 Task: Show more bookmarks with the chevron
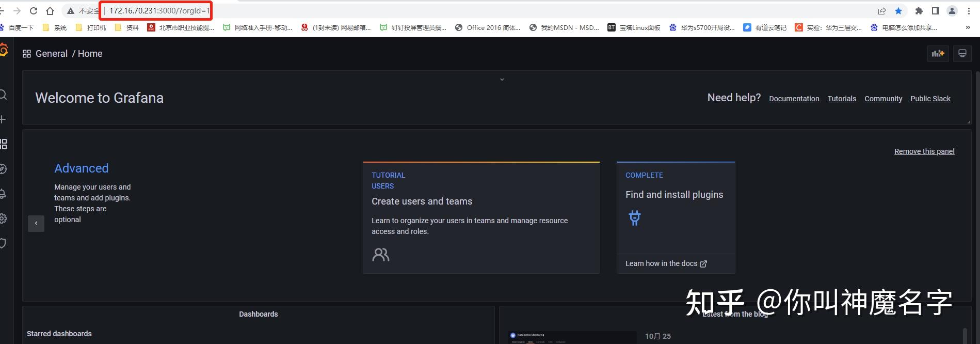tap(968, 28)
